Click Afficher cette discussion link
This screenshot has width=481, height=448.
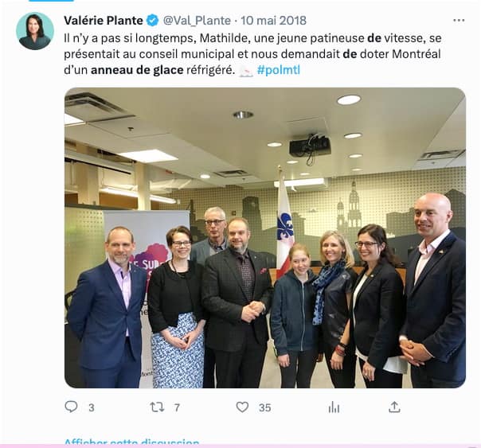pos(131,442)
